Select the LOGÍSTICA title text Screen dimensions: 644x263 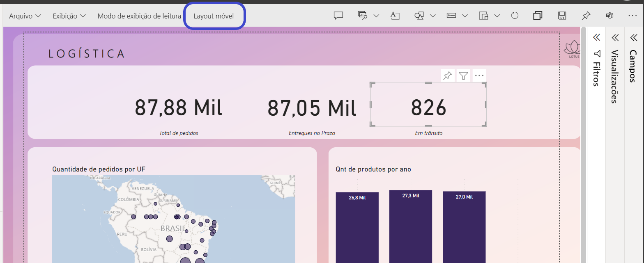(86, 54)
